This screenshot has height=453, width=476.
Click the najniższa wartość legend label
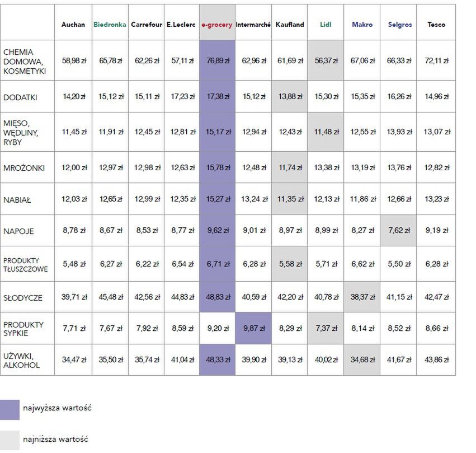pos(55,440)
